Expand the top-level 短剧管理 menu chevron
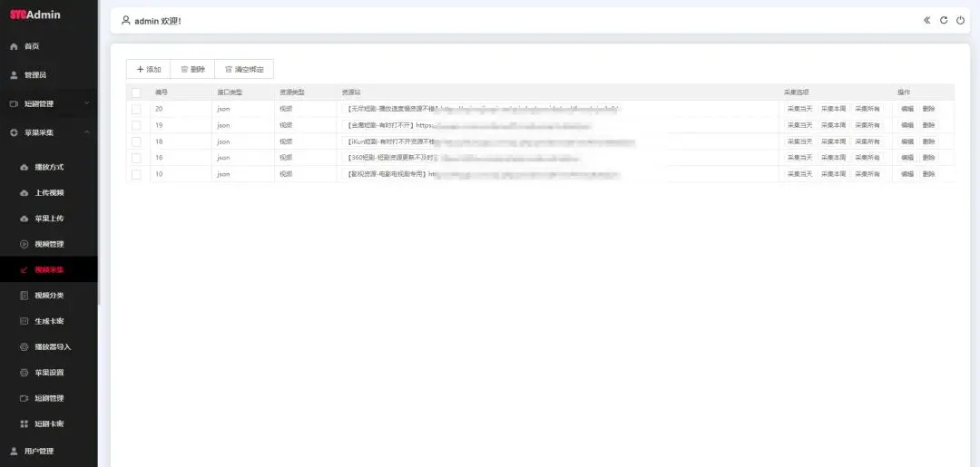980x467 pixels. click(x=87, y=103)
